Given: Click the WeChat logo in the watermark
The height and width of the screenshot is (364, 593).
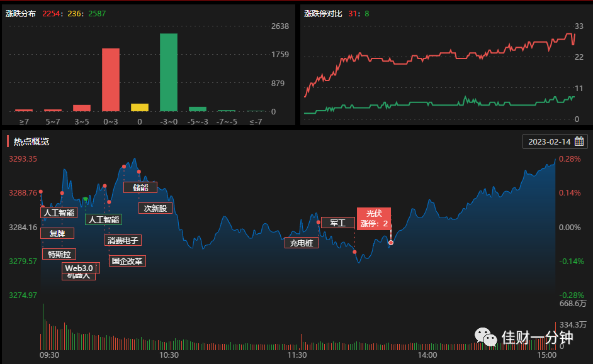Looking at the screenshot, I should pos(485,337).
